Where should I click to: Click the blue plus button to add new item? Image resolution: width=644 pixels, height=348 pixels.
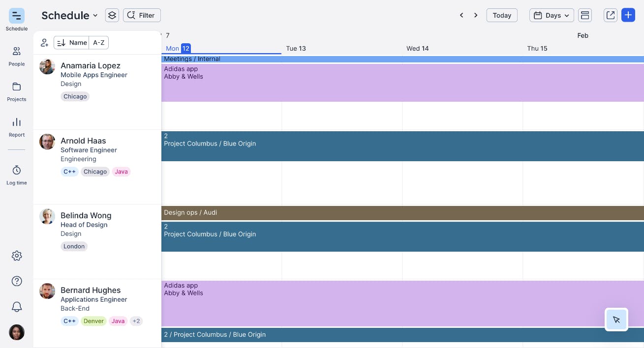(628, 15)
